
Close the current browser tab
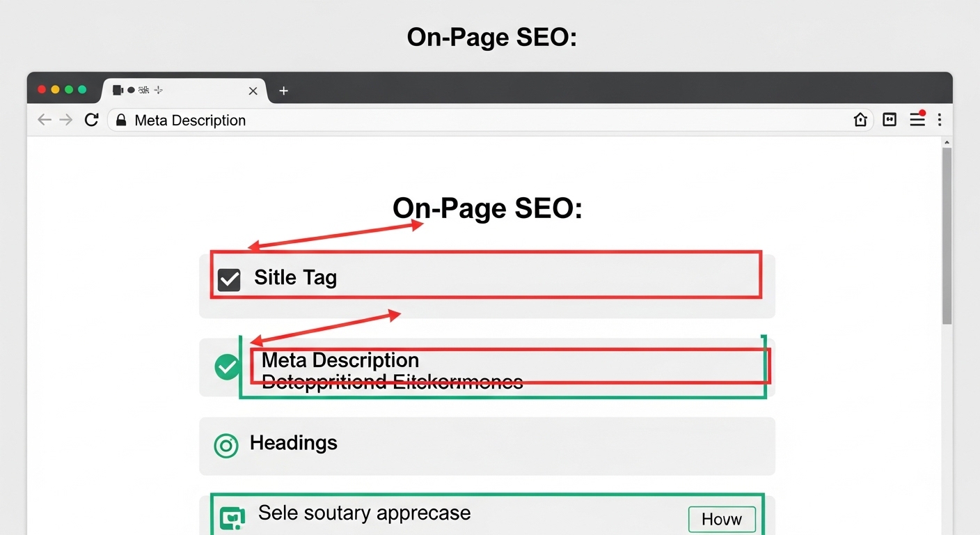point(253,91)
